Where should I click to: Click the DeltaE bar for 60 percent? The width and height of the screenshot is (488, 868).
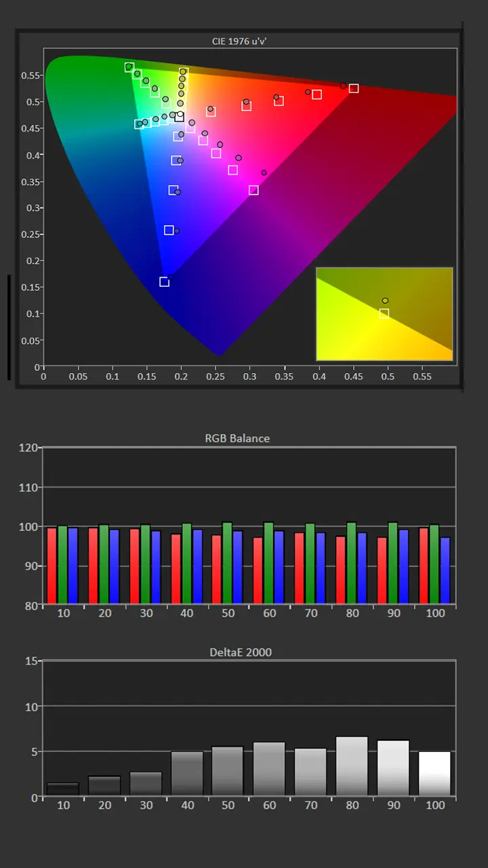pos(270,769)
